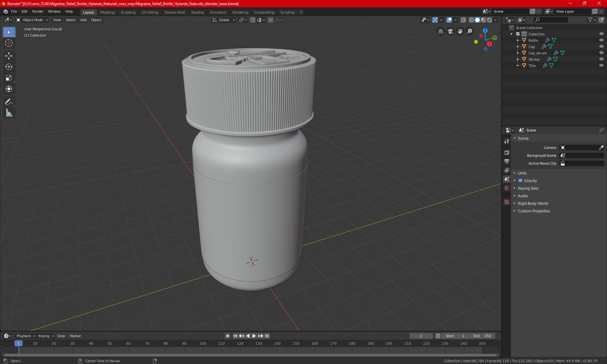607x364 pixels.
Task: Open the Texture properties tab
Action: (x=507, y=202)
